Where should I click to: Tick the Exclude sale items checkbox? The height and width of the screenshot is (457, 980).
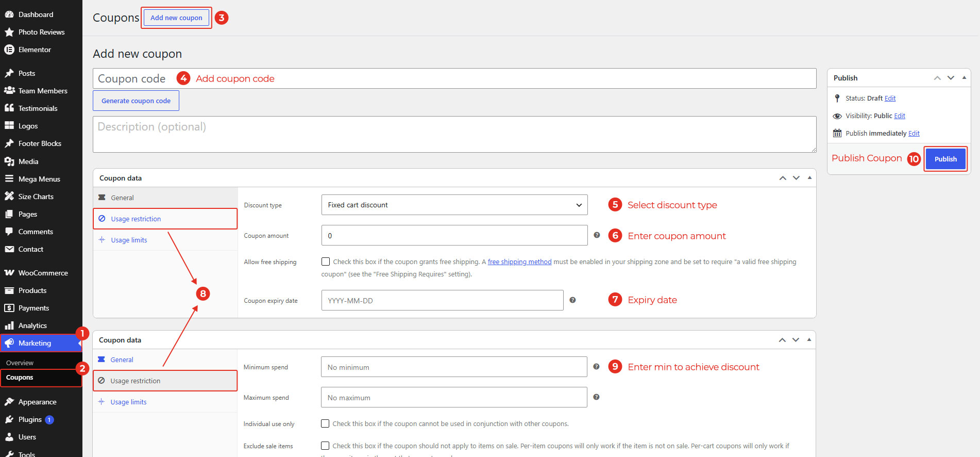325,446
